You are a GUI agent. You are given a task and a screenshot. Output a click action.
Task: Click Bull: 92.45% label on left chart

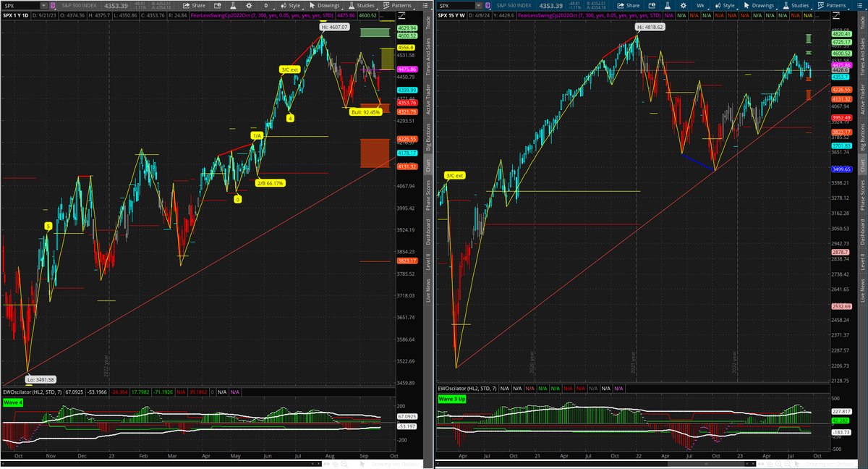point(366,112)
